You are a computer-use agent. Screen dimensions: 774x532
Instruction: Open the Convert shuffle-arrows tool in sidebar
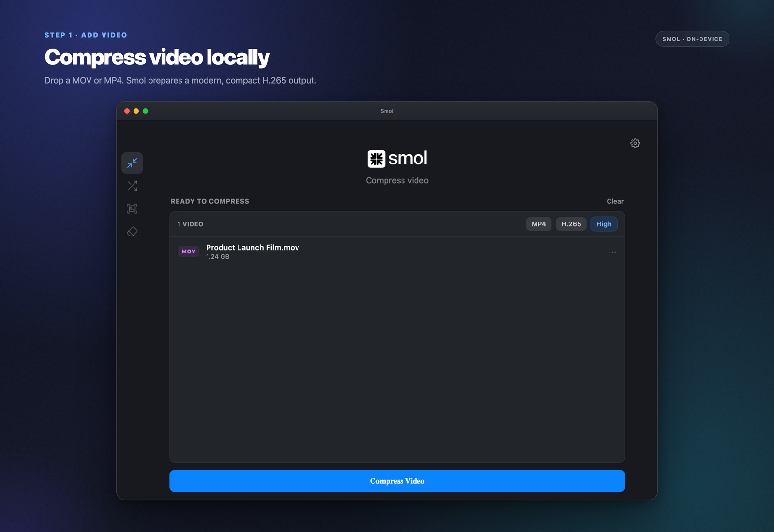(132, 186)
